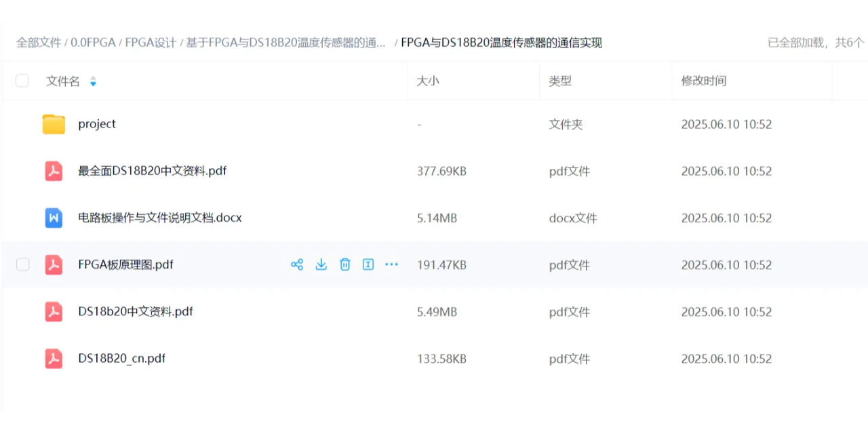Share the FPGA板原理图.pdf file
The height and width of the screenshot is (434, 868).
[297, 264]
